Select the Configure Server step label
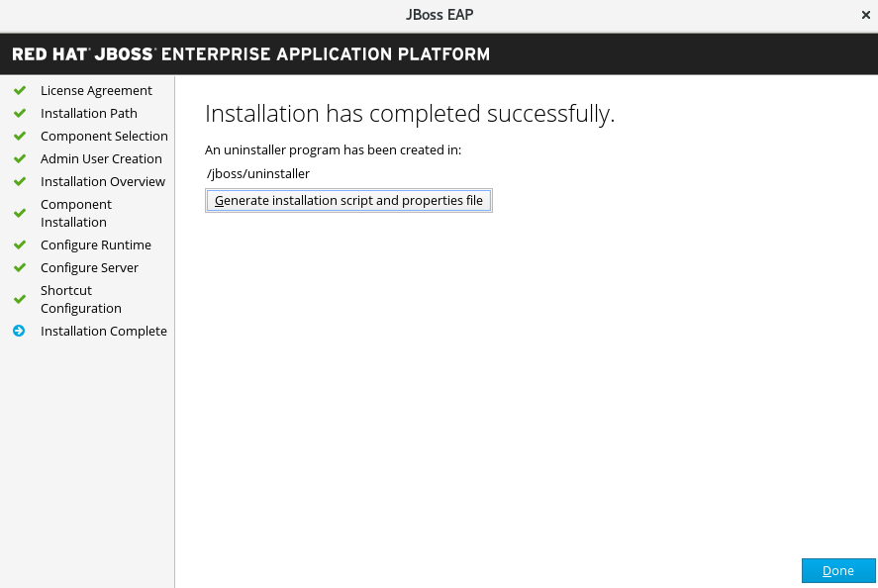 [x=89, y=268]
